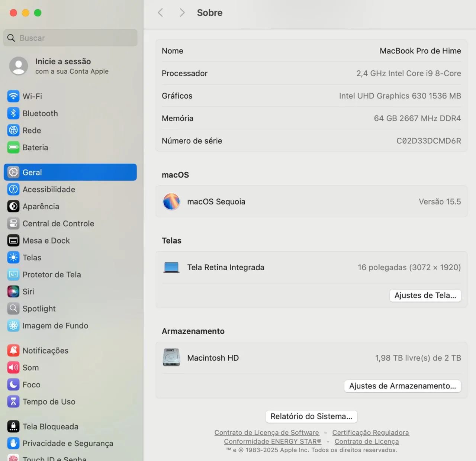This screenshot has width=476, height=461.
Task: Open the Foco moon icon
Action: point(13,384)
